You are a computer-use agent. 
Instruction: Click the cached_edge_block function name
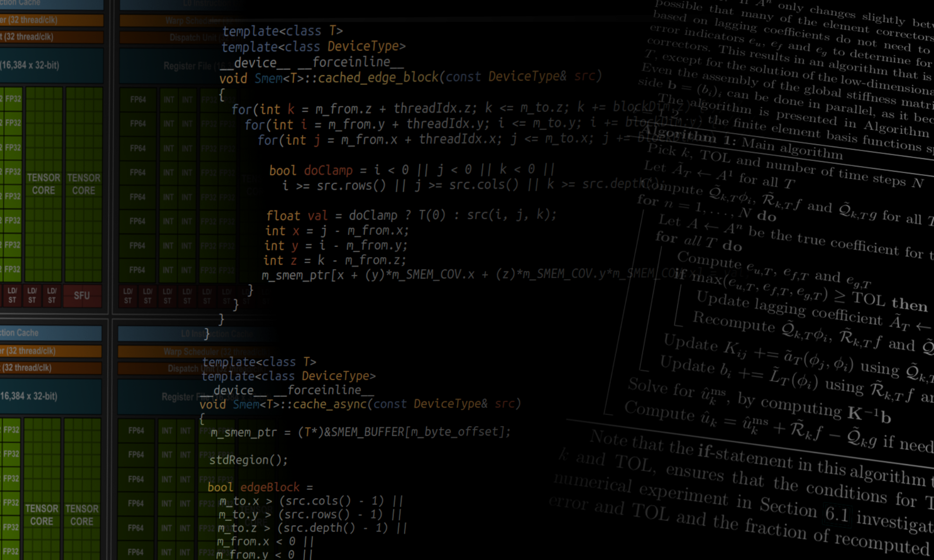[378, 77]
